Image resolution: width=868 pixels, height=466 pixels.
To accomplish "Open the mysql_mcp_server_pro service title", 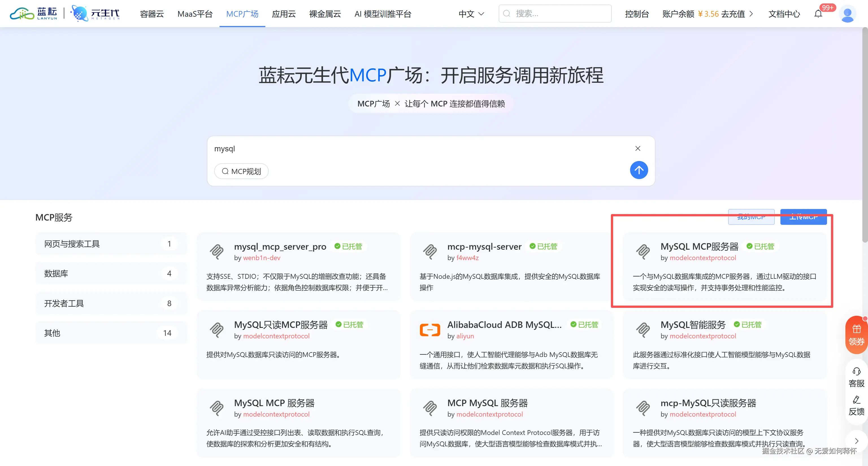I will tap(280, 247).
